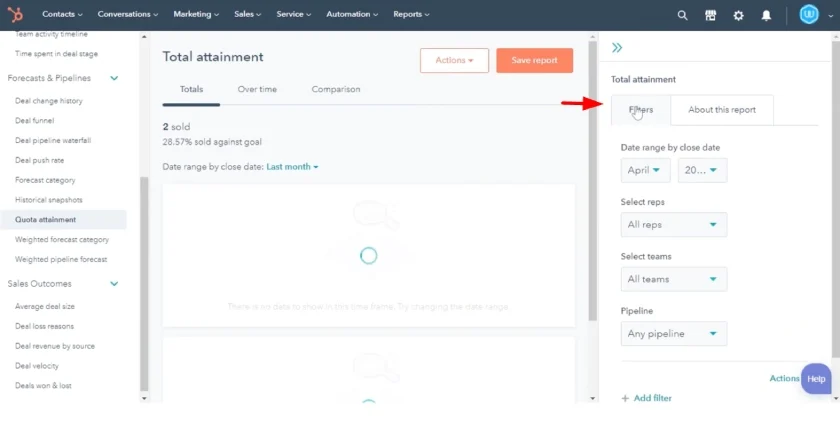Open the Any pipeline dropdown
Image resolution: width=840 pixels, height=421 pixels.
[674, 334]
